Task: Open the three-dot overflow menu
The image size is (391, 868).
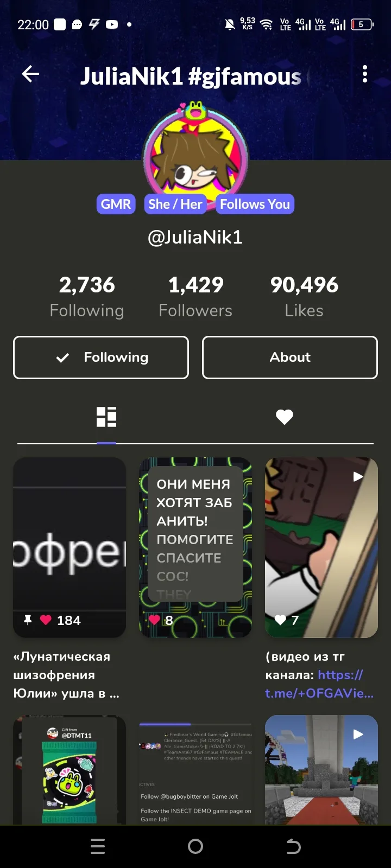Action: pyautogui.click(x=365, y=74)
